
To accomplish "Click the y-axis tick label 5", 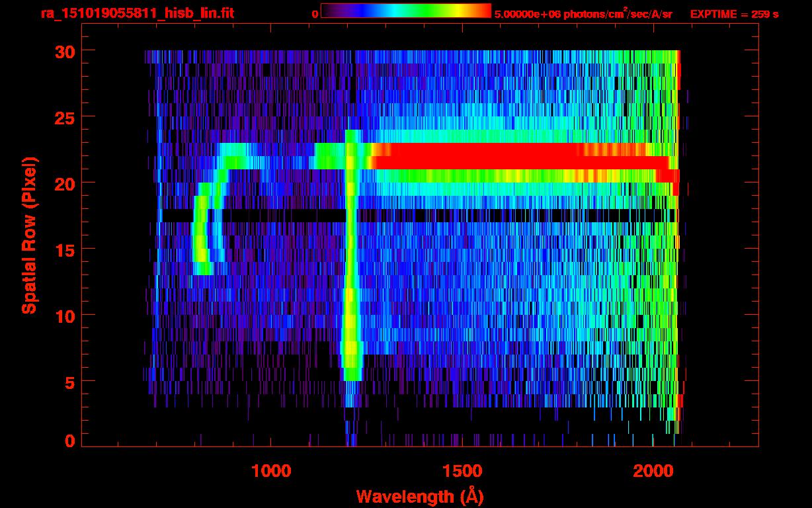I will point(69,382).
